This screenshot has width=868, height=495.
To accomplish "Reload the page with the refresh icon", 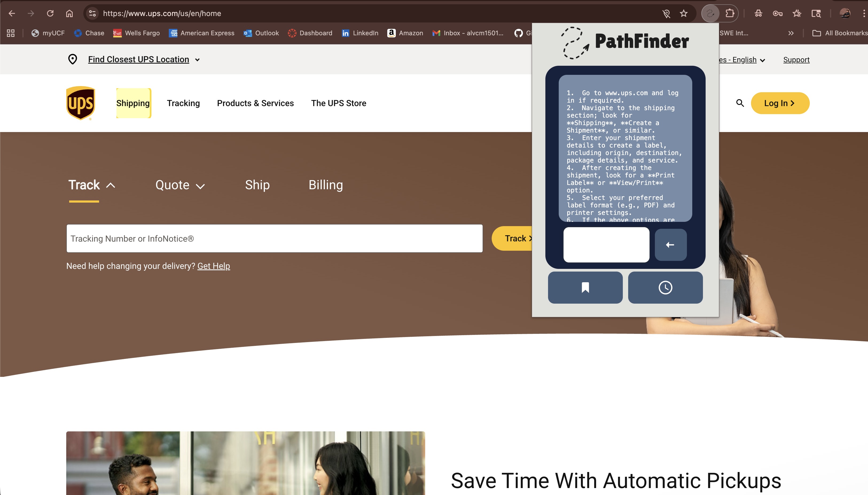I will pos(50,14).
